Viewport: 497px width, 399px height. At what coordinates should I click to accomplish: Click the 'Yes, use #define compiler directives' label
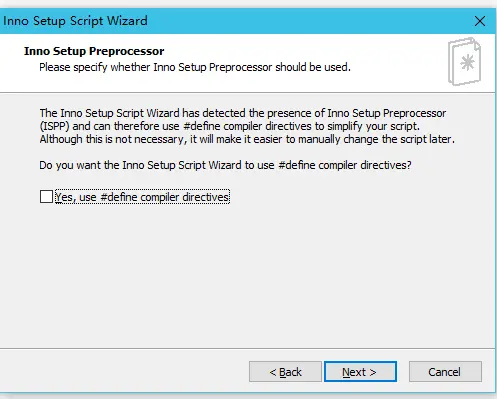coord(142,197)
